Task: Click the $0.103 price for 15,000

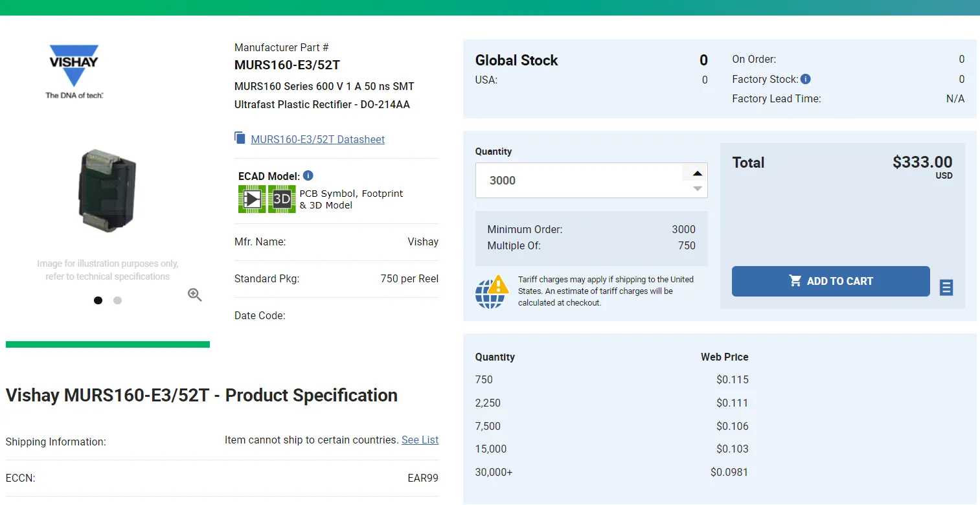Action: pos(732,449)
